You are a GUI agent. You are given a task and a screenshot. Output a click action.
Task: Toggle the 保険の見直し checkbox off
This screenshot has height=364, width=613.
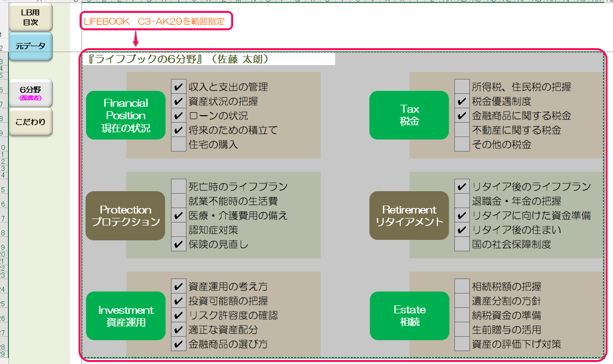(178, 244)
